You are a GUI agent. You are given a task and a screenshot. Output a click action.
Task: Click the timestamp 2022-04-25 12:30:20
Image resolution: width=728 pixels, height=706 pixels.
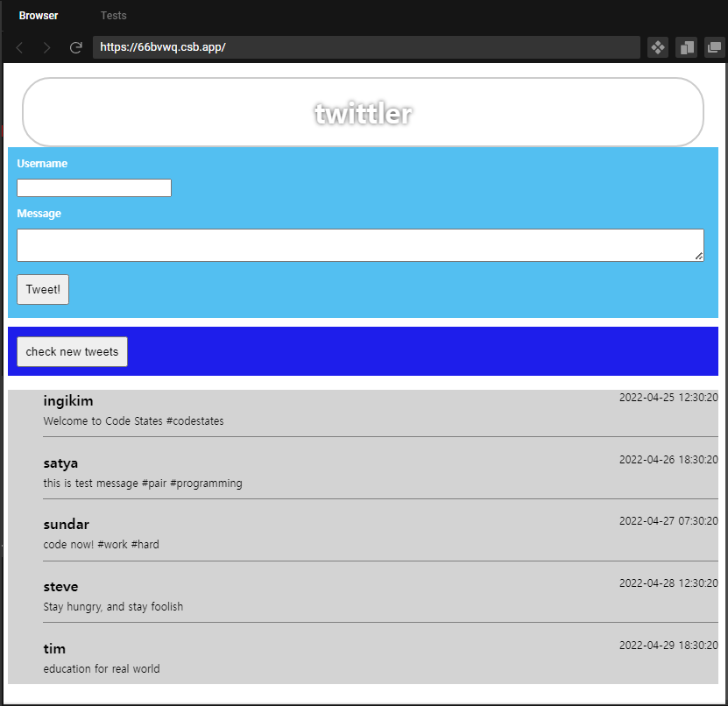pos(668,398)
